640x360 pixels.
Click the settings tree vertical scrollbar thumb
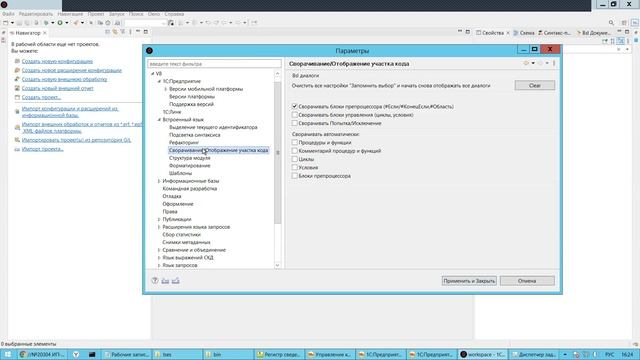tap(278, 152)
